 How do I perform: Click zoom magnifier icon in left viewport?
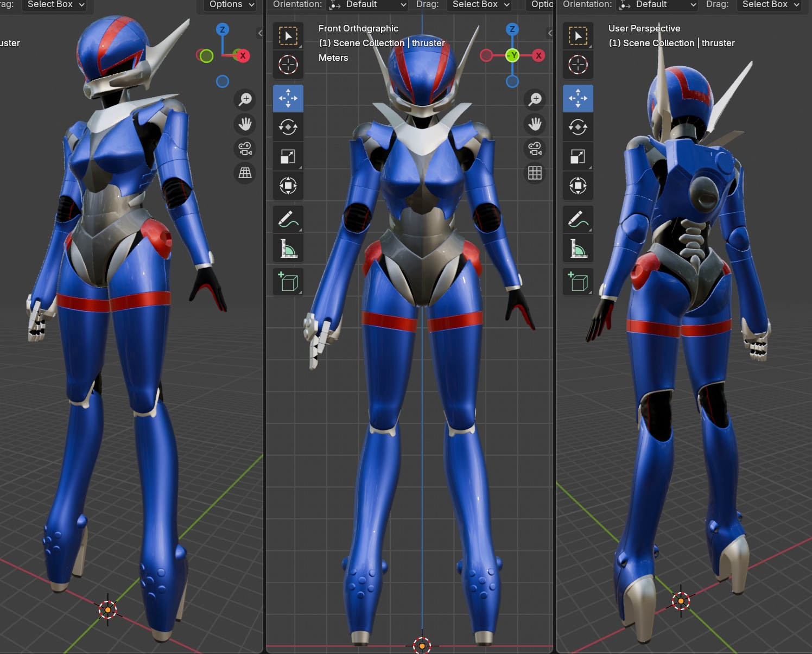[245, 99]
